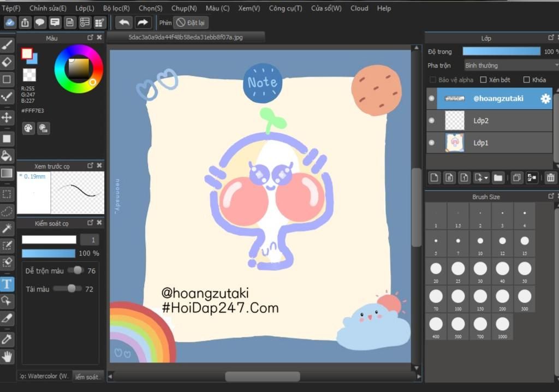
Task: Select the Magic Wand tool
Action: pyautogui.click(x=7, y=228)
